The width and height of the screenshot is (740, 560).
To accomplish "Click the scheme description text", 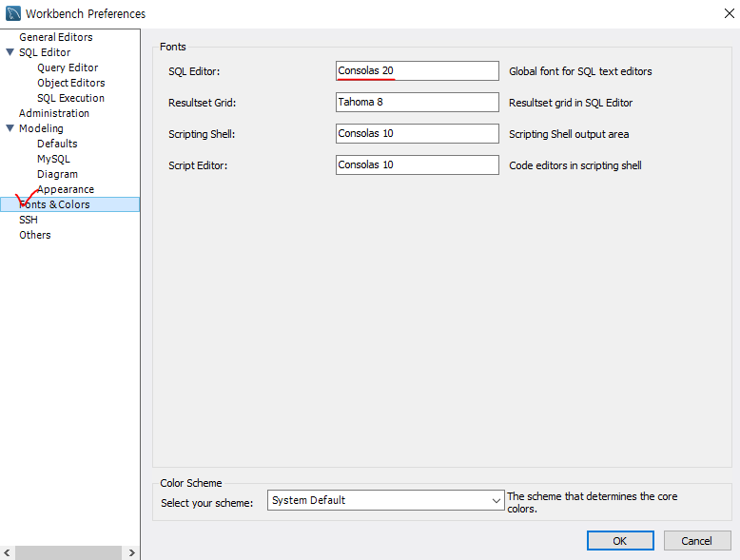I will pos(593,502).
